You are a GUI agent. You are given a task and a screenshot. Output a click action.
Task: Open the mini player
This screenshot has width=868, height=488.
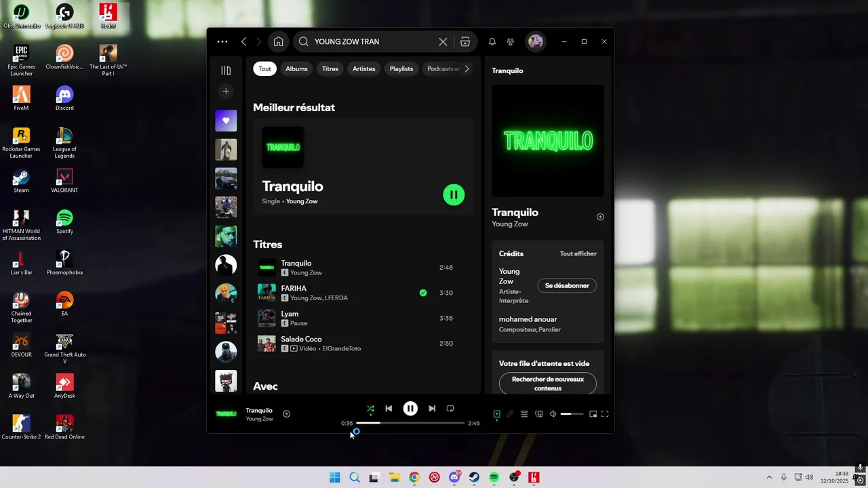point(593,414)
